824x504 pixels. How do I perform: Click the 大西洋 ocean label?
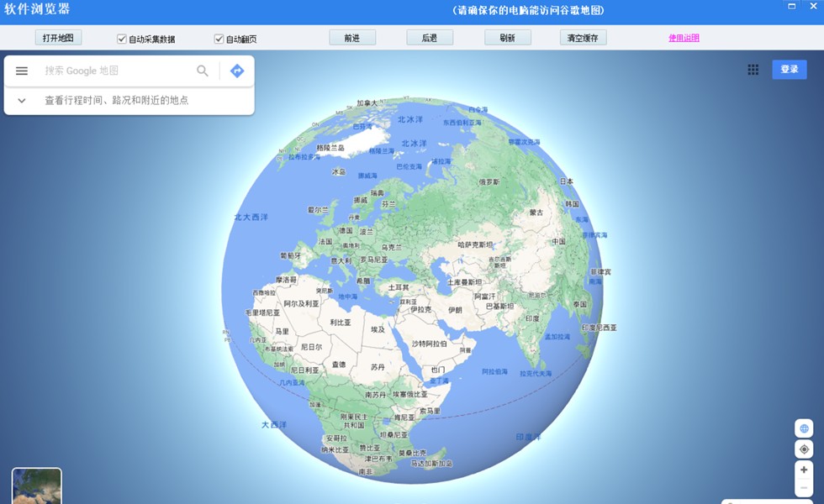(274, 424)
